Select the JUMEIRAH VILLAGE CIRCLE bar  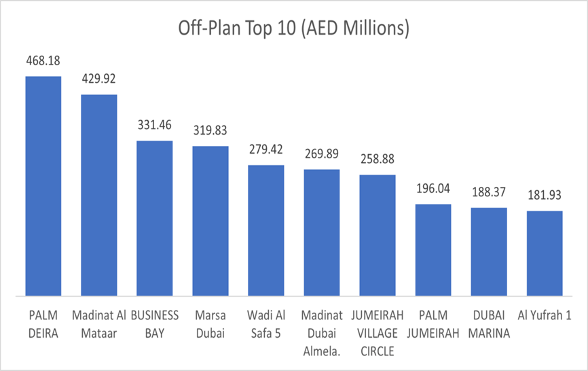pyautogui.click(x=378, y=235)
